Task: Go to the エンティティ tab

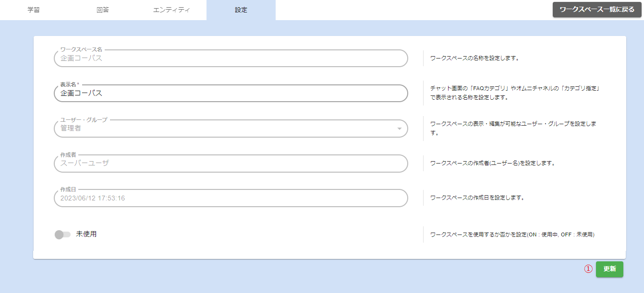Action: click(x=171, y=10)
